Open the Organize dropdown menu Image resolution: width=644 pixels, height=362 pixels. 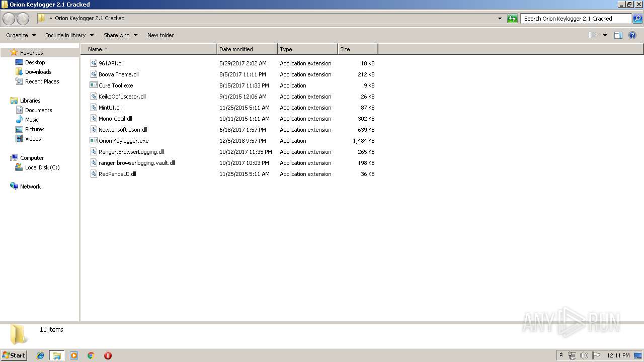coord(21,35)
